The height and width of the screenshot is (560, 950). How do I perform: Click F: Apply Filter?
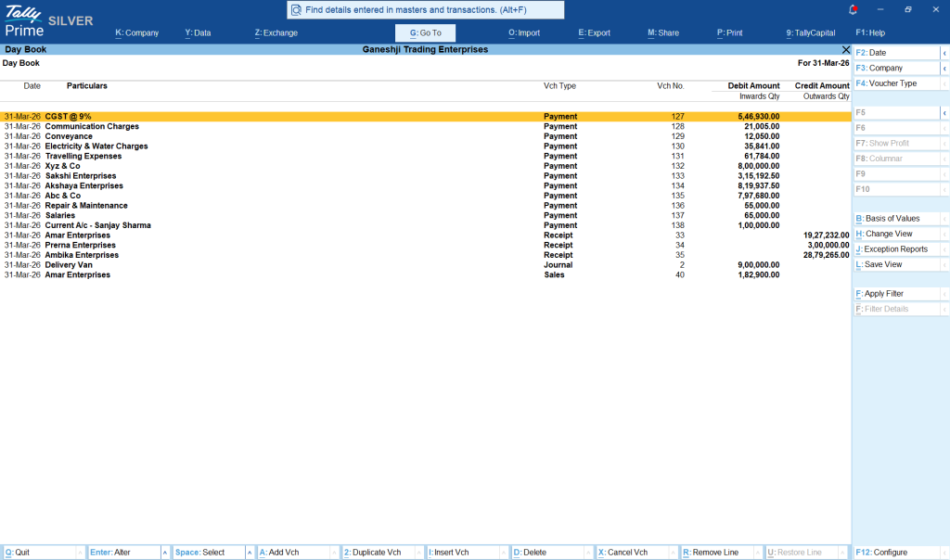(x=897, y=294)
